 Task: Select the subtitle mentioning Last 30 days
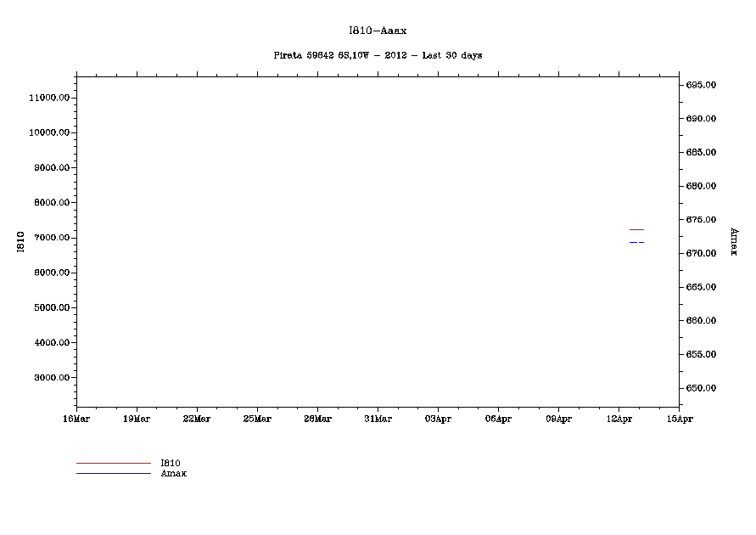pos(378,55)
